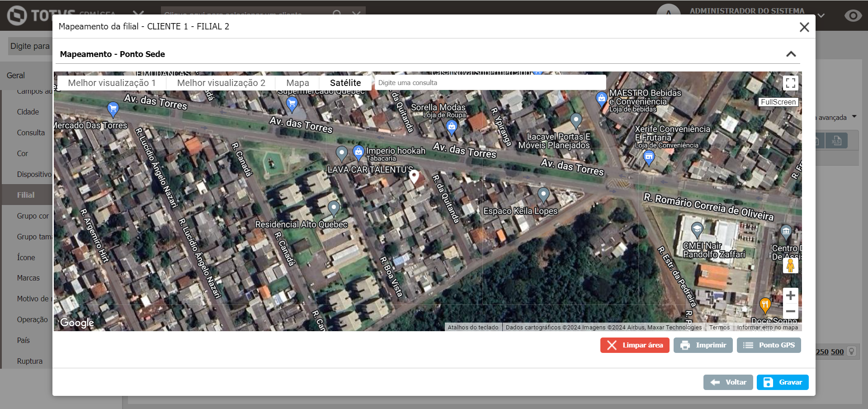This screenshot has width=868, height=409.
Task: Open Marcas in the background sidebar
Action: pyautogui.click(x=28, y=278)
